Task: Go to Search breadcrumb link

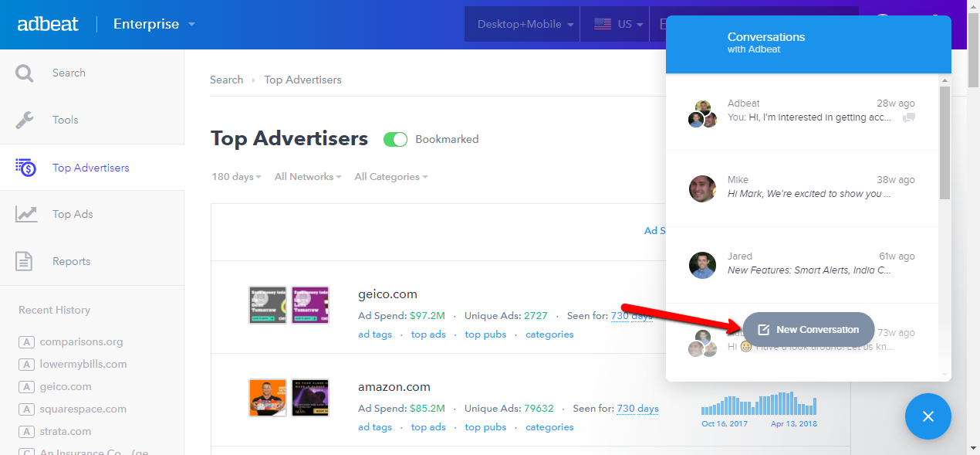Action: (226, 80)
